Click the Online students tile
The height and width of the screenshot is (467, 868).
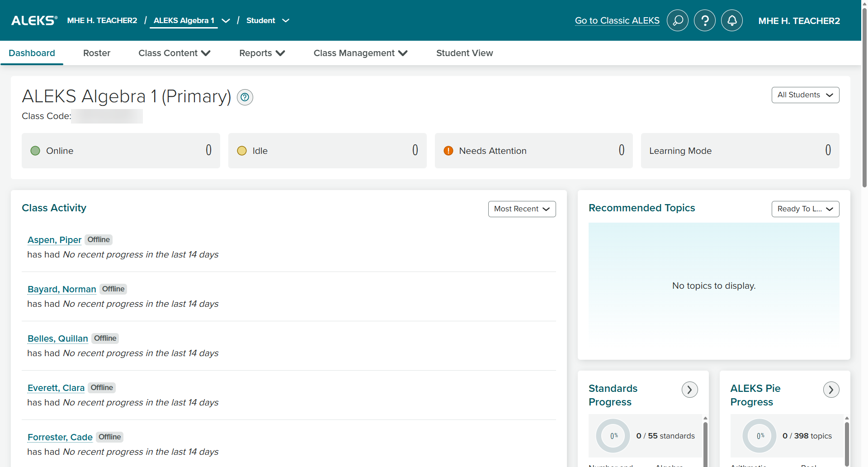click(121, 151)
